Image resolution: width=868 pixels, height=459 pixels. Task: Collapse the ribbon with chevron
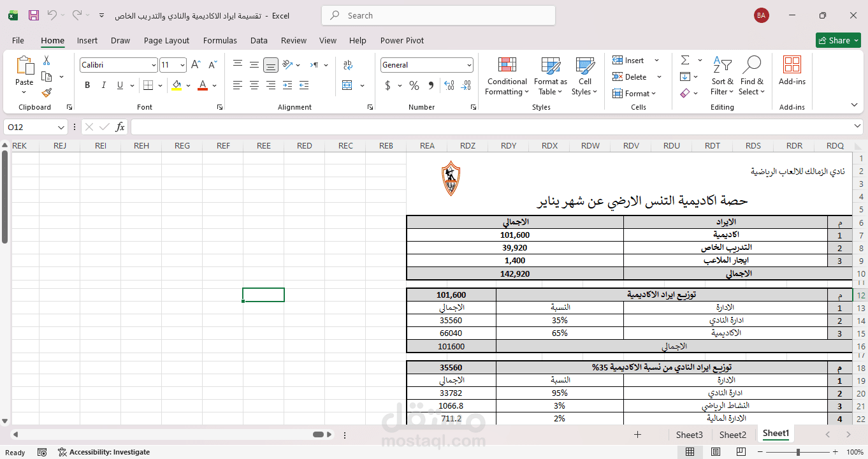pyautogui.click(x=854, y=105)
